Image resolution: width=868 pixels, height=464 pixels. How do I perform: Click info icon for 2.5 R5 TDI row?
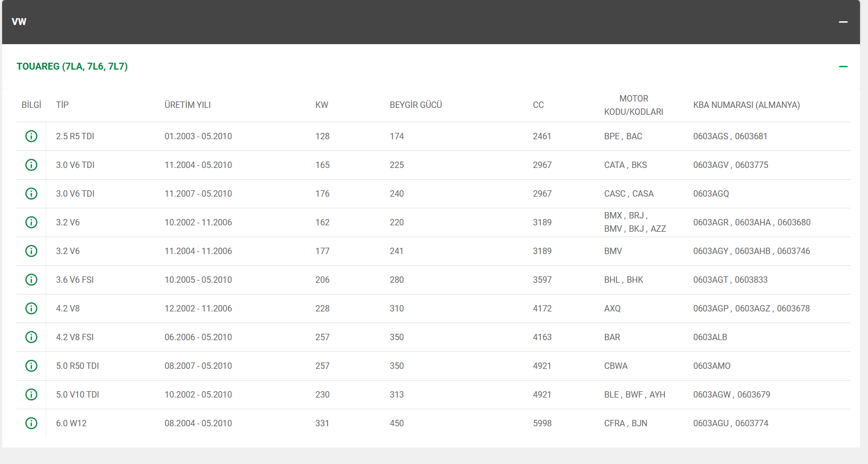31,136
